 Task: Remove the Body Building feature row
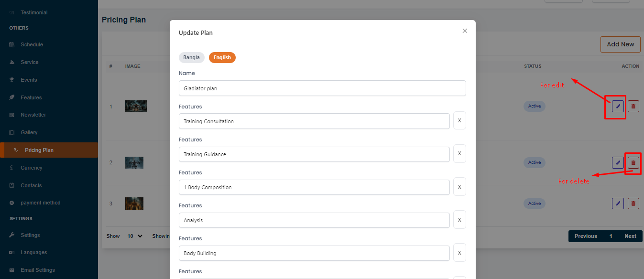point(459,253)
